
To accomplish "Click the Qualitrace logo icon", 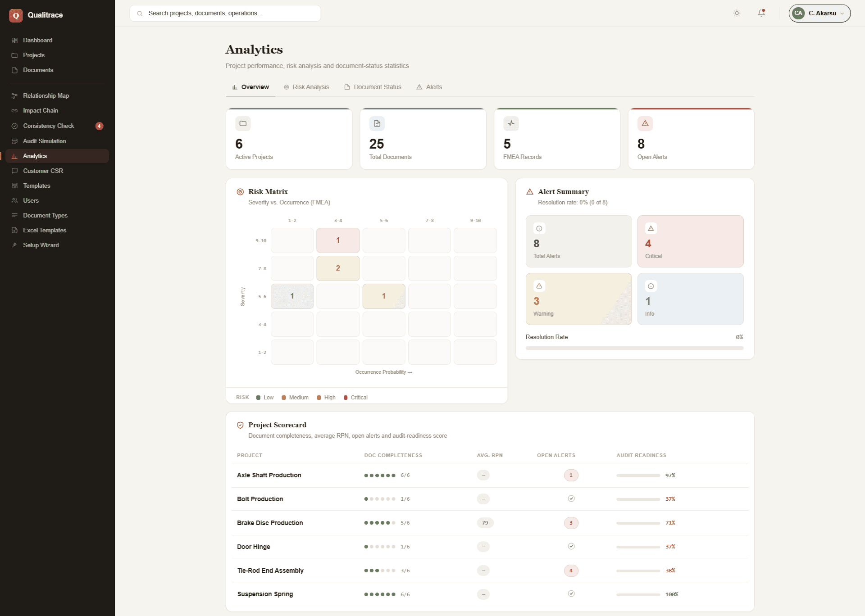I will click(x=16, y=15).
